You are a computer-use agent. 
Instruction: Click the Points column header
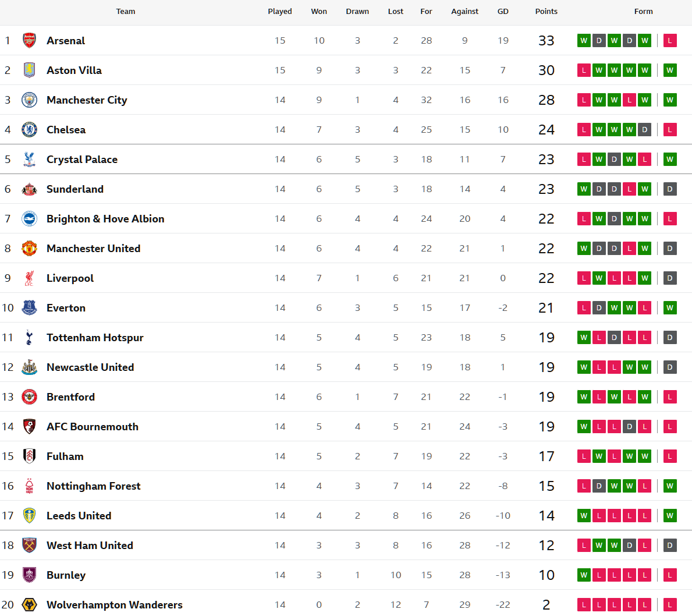(x=546, y=11)
